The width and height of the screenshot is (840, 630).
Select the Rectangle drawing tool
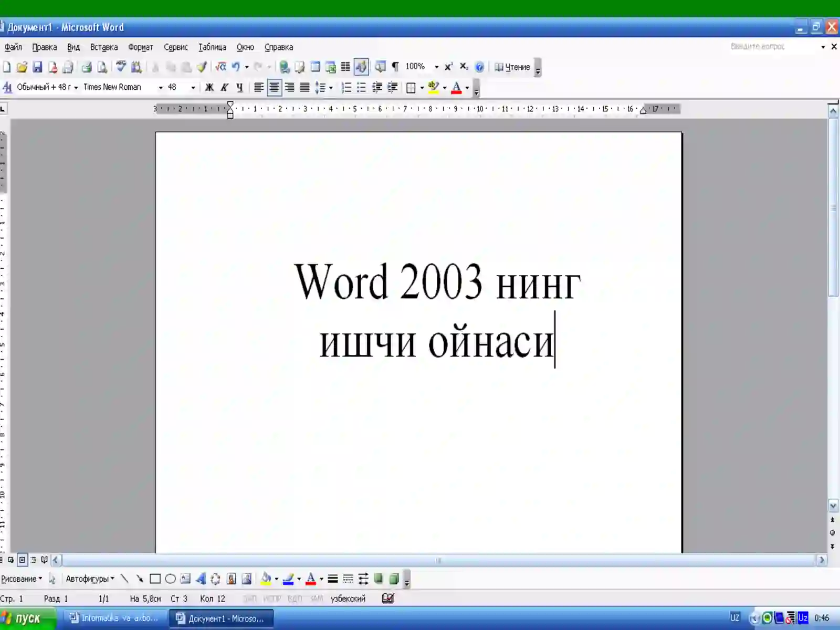click(x=155, y=579)
